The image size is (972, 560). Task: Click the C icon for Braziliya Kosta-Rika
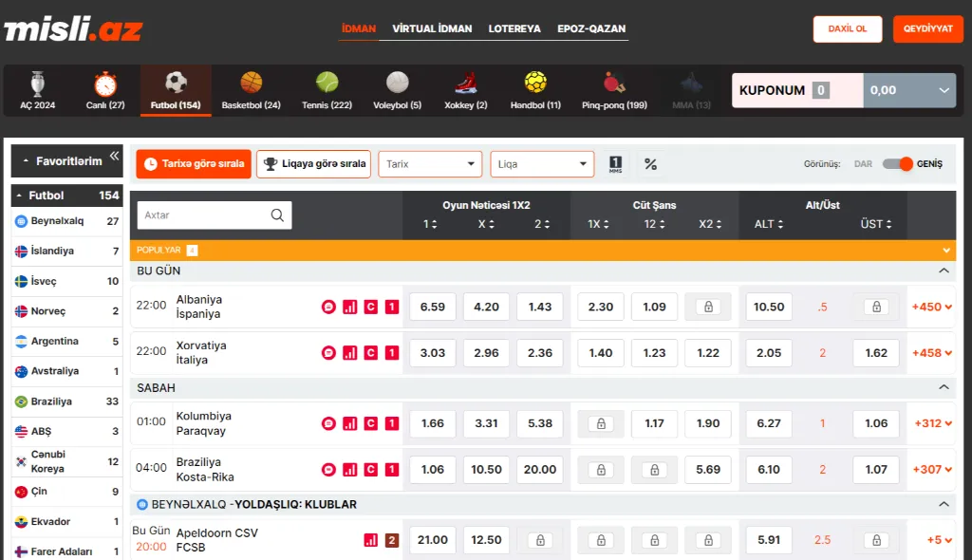371,470
